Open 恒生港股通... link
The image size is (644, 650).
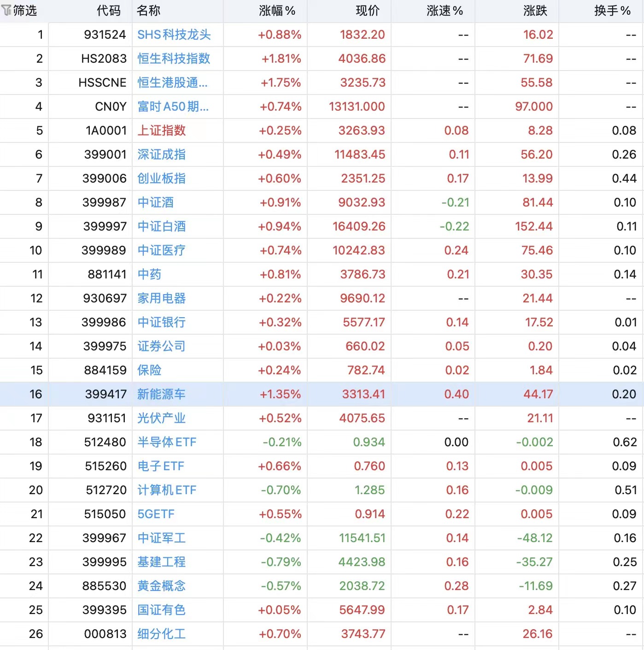click(x=172, y=83)
